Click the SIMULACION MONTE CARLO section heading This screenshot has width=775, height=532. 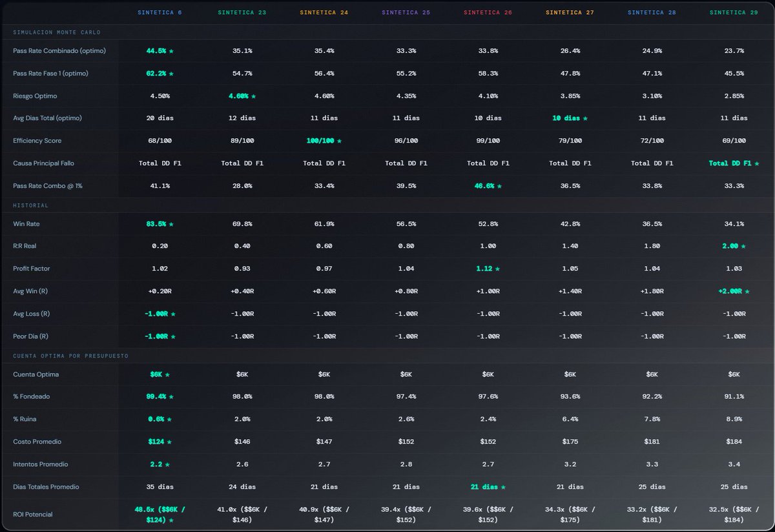[x=57, y=32]
